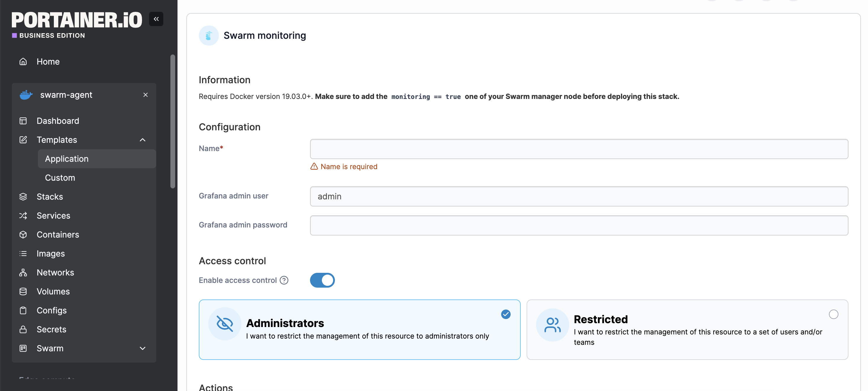Open the Dashboard link
This screenshot has width=868, height=391.
tap(58, 121)
